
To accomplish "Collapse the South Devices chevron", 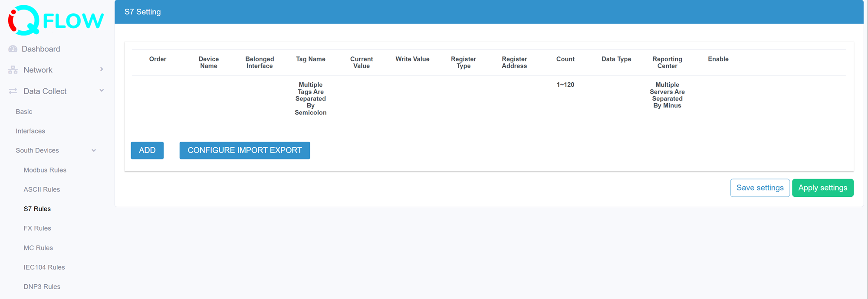I will [x=94, y=150].
